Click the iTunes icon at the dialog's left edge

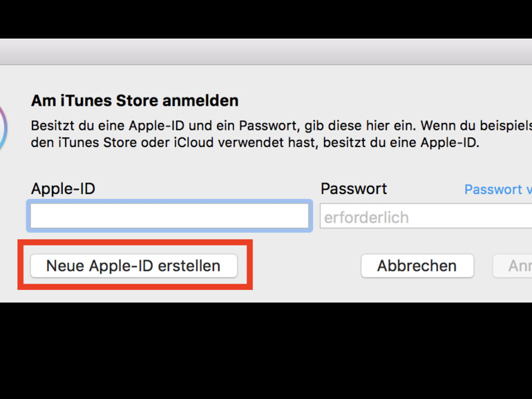click(3, 129)
